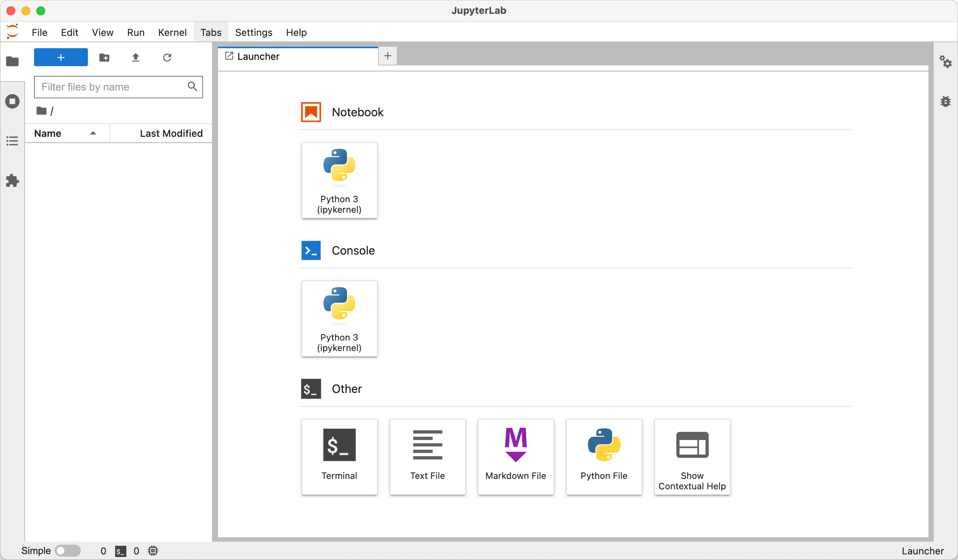Create a new Markdown File
The width and height of the screenshot is (958, 560).
[x=516, y=456]
